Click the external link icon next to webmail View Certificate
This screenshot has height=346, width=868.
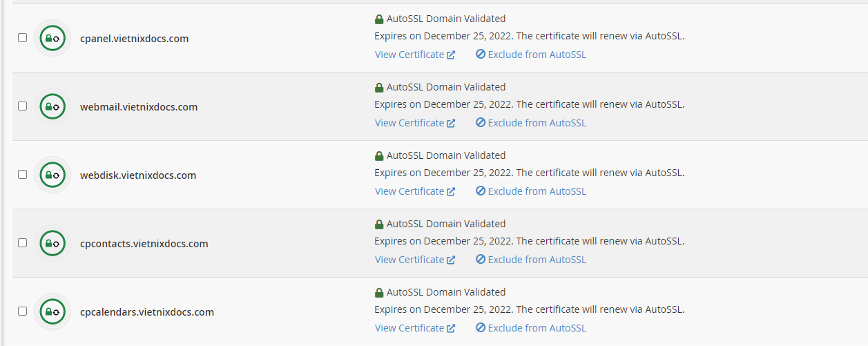(x=451, y=124)
